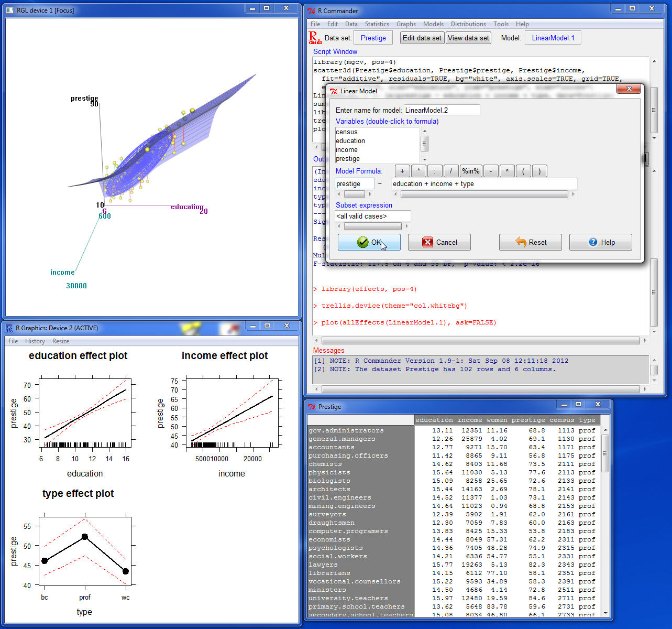Image resolution: width=672 pixels, height=629 pixels.
Task: Open the Tools menu in R Commander
Action: [501, 24]
